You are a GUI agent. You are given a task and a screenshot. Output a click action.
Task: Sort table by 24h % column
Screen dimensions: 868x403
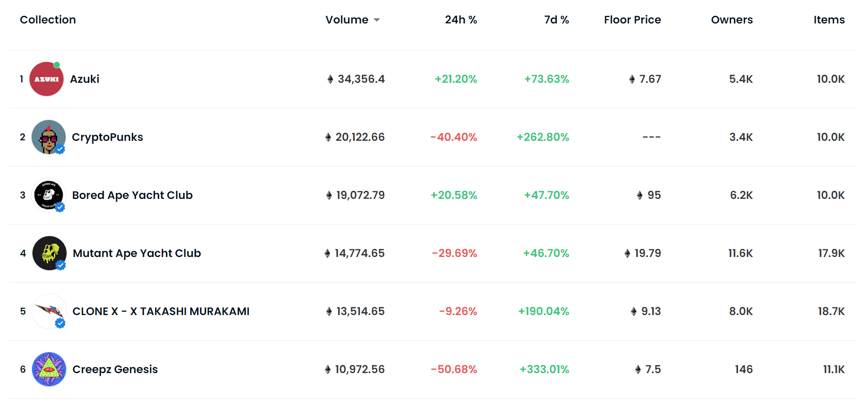(x=460, y=20)
